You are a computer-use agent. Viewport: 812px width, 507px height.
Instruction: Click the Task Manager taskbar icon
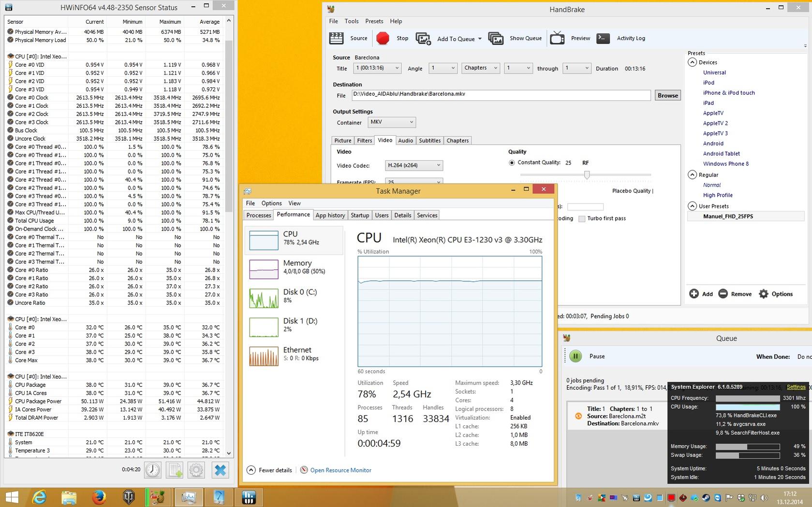[x=189, y=497]
